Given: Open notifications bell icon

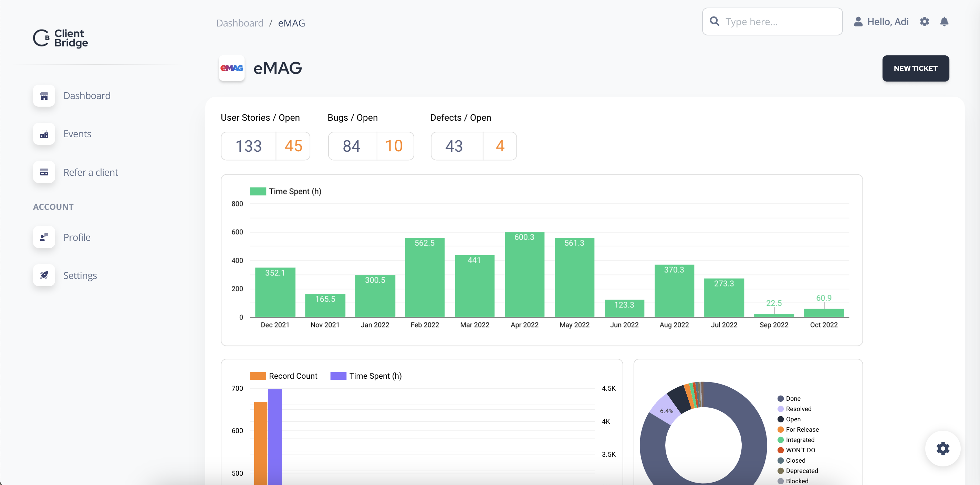Looking at the screenshot, I should [944, 22].
